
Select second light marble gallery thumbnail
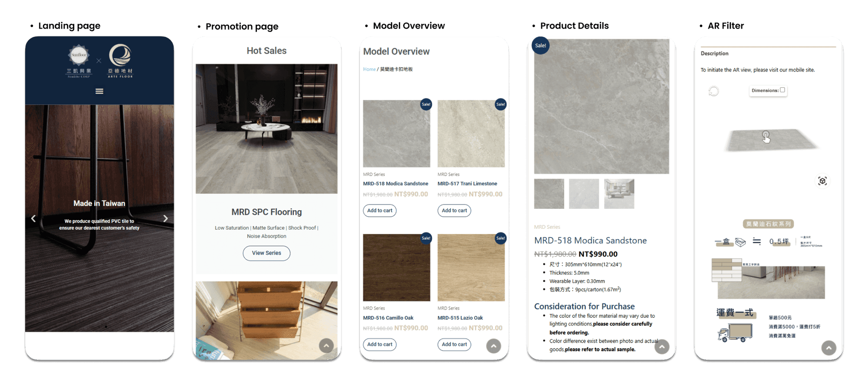click(x=584, y=194)
